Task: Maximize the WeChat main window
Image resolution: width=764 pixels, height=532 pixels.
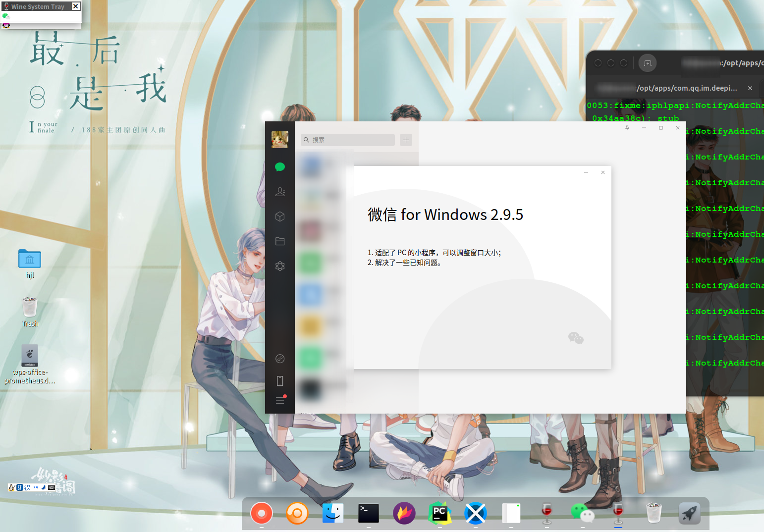Action: (661, 128)
